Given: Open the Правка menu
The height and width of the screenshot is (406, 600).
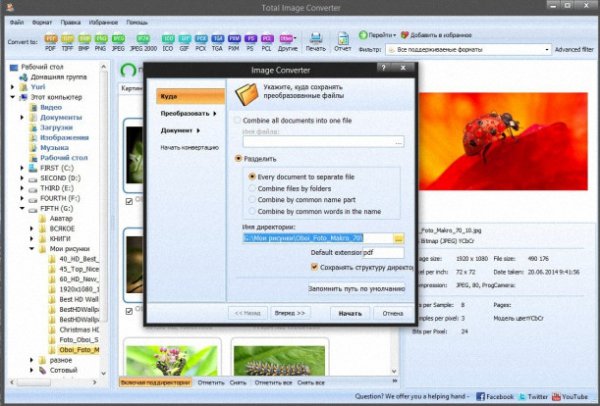Looking at the screenshot, I should 70,22.
